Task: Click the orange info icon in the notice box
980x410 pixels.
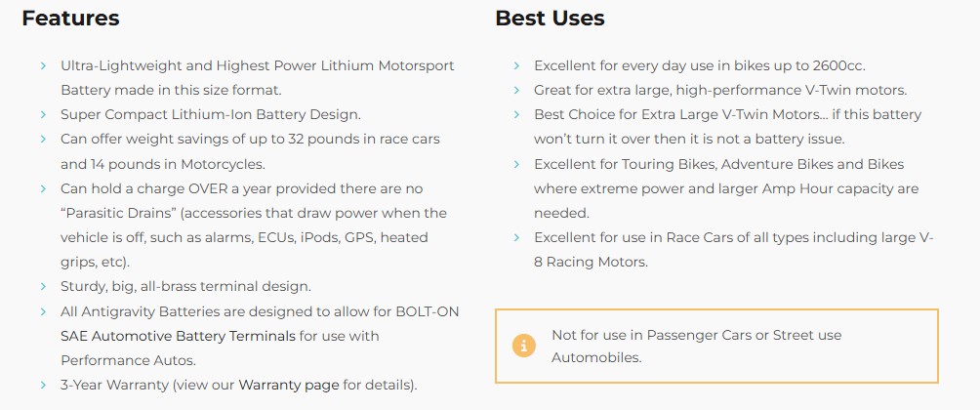Action: click(x=525, y=346)
